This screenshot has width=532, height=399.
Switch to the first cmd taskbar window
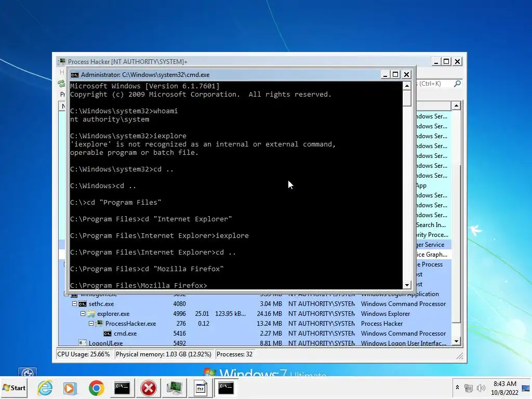pyautogui.click(x=122, y=388)
